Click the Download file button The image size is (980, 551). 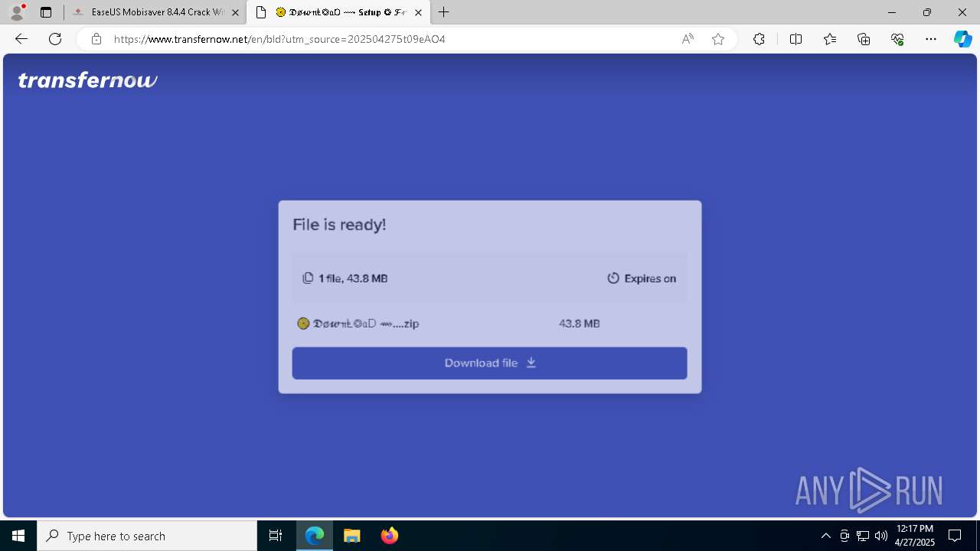(489, 363)
